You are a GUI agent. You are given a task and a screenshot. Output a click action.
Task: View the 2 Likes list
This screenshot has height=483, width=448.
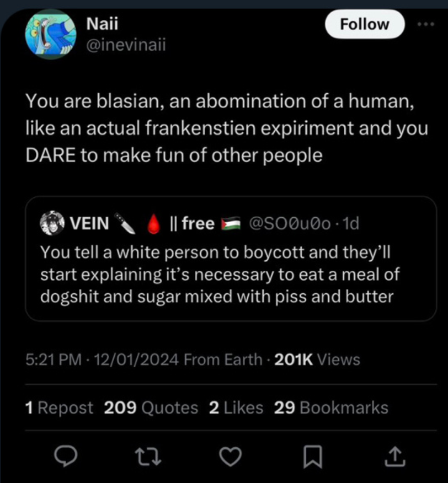click(x=236, y=407)
